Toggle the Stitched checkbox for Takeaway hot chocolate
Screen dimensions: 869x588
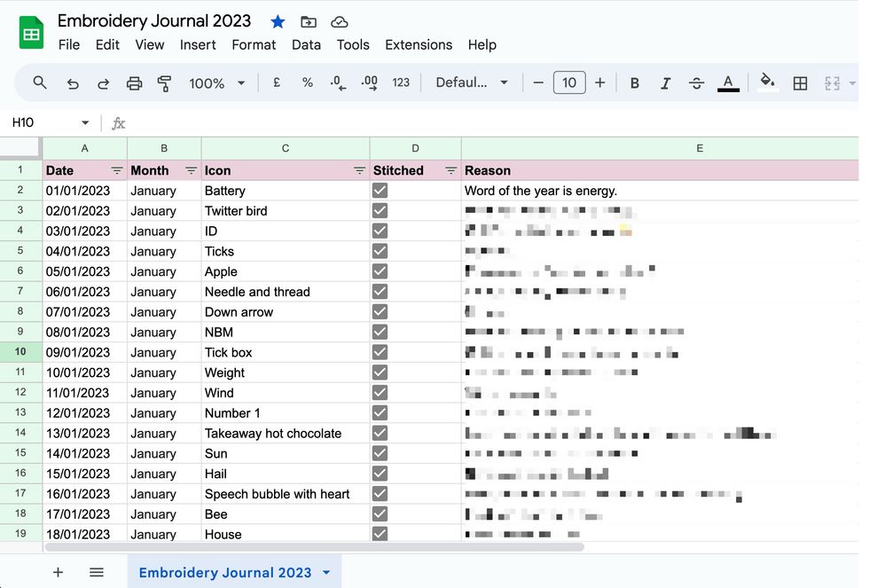(x=380, y=433)
